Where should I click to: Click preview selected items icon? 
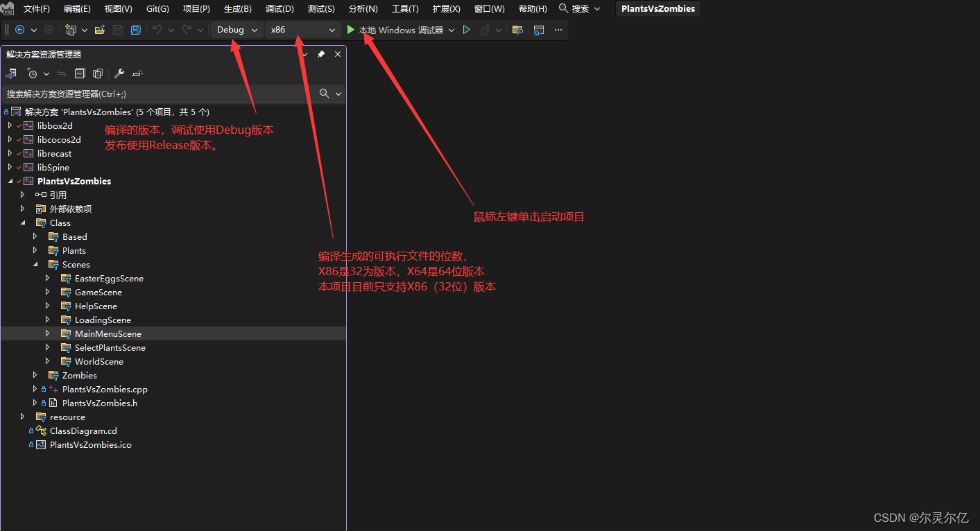(x=137, y=73)
